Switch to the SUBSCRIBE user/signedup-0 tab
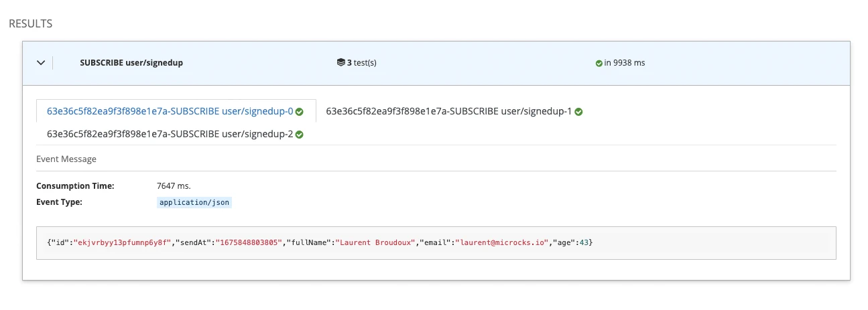This screenshot has height=310, width=868. click(x=170, y=111)
